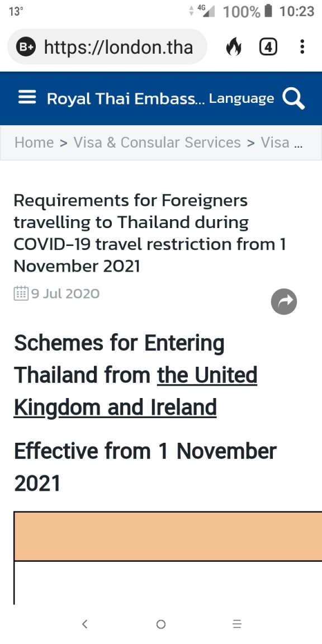Tap the calendar icon beside 9 Jul 2020

pos(21,293)
